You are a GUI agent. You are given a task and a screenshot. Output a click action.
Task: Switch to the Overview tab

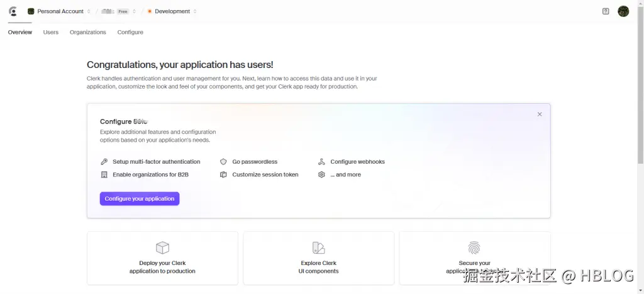19,32
